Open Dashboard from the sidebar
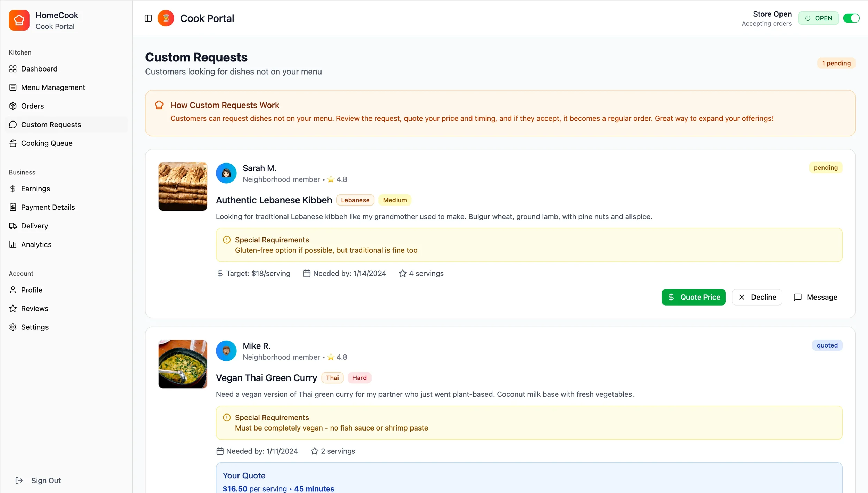Image resolution: width=868 pixels, height=493 pixels. point(39,69)
